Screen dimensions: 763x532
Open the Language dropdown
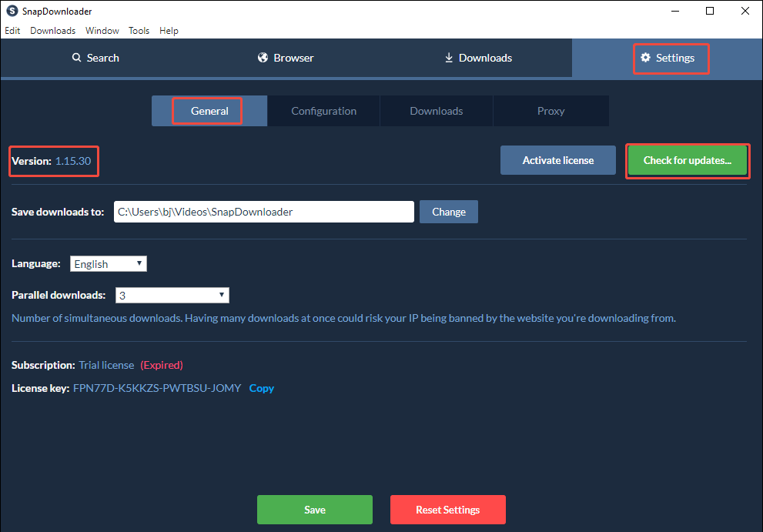108,263
